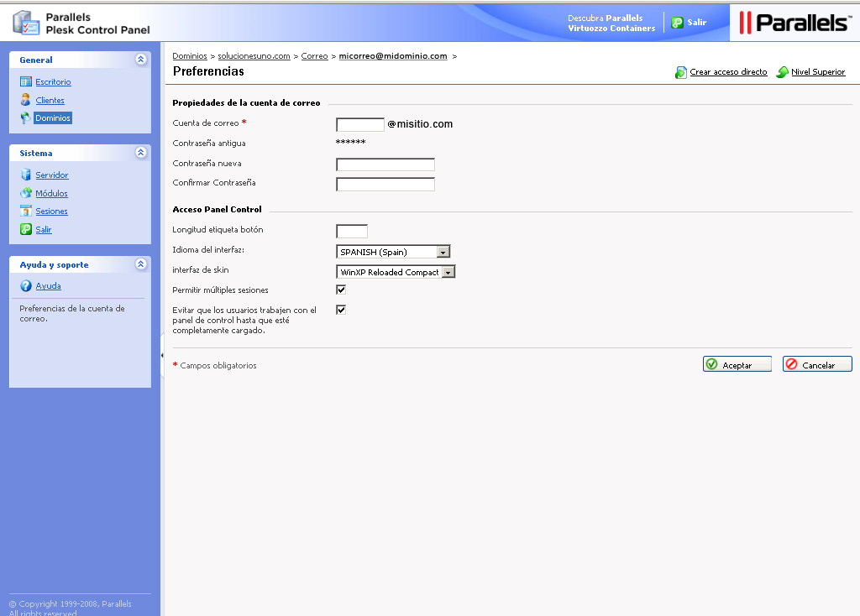Focus the Confirmar Contraseña field
860x616 pixels.
[x=385, y=184]
